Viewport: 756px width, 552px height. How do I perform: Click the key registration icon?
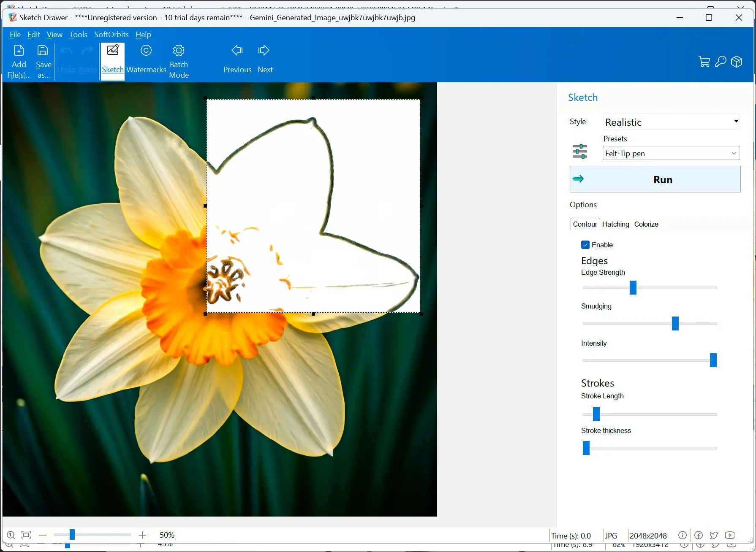tap(721, 62)
